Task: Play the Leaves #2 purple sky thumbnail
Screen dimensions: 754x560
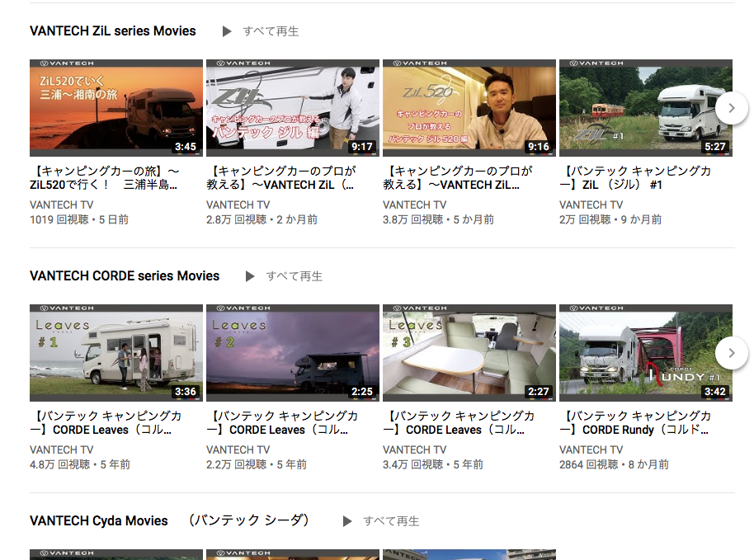Action: click(293, 352)
